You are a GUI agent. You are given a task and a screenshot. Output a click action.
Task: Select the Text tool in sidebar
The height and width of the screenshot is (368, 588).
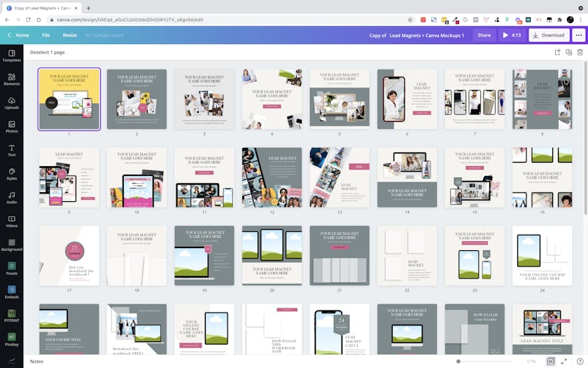coord(11,150)
